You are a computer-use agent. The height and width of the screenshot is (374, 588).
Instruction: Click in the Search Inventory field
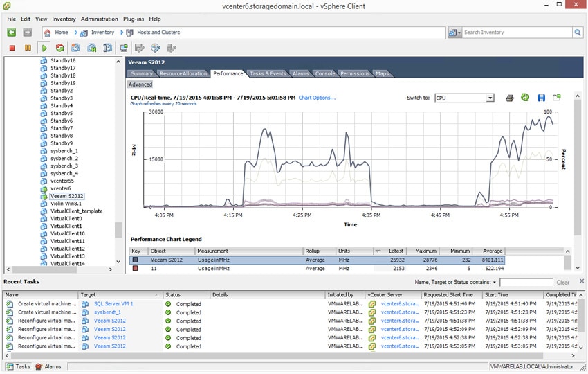(517, 33)
